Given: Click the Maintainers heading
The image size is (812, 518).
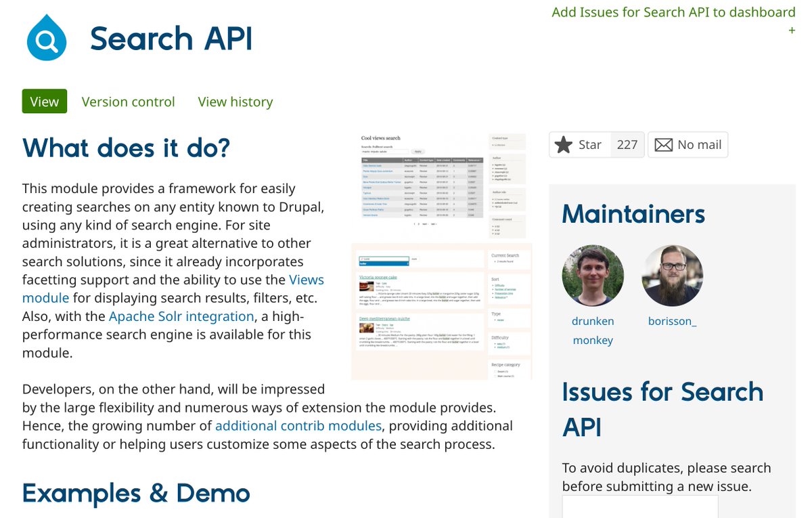Looking at the screenshot, I should click(x=633, y=214).
